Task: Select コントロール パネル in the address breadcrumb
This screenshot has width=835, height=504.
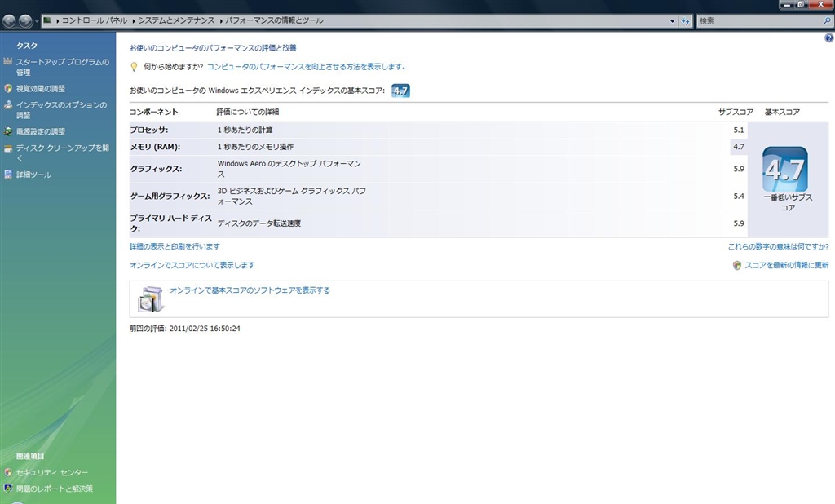Action: (95, 20)
